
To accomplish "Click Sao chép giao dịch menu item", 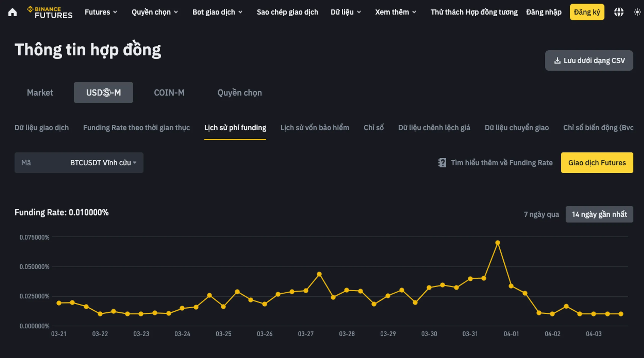I will (x=287, y=12).
